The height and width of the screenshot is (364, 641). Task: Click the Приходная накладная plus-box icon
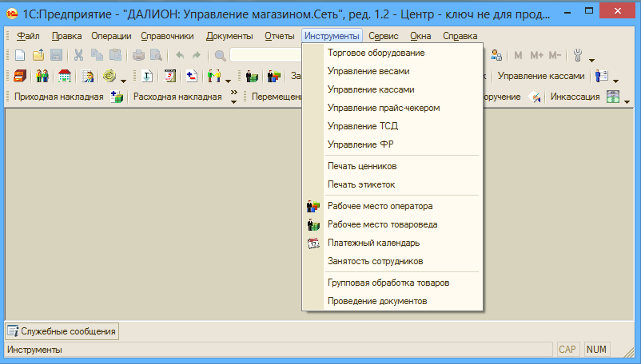click(x=117, y=97)
